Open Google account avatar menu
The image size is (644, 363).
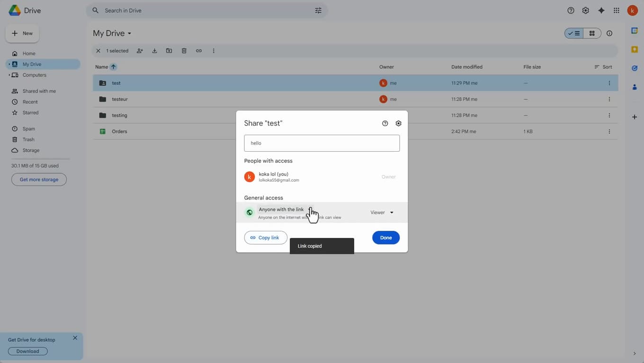coord(633,10)
